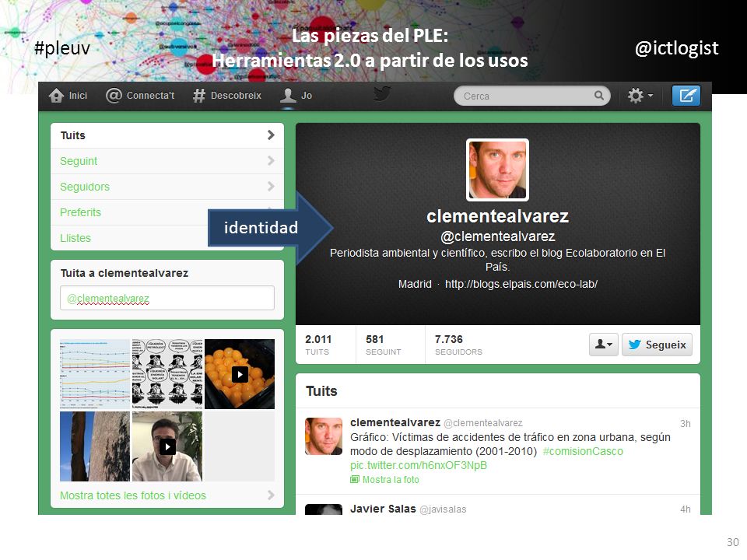The height and width of the screenshot is (560, 747).
Task: Click clementealvarez name in the tweet
Action: click(x=395, y=422)
